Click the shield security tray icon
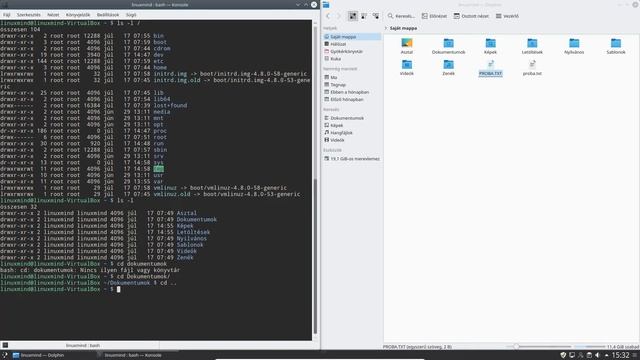The height and width of the screenshot is (360, 640). pyautogui.click(x=563, y=355)
